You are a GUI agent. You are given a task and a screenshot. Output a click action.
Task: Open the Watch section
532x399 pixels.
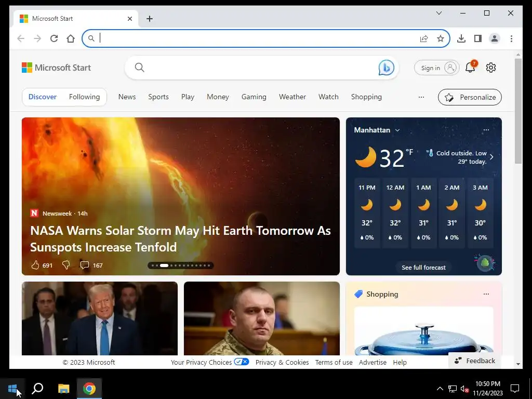(328, 97)
